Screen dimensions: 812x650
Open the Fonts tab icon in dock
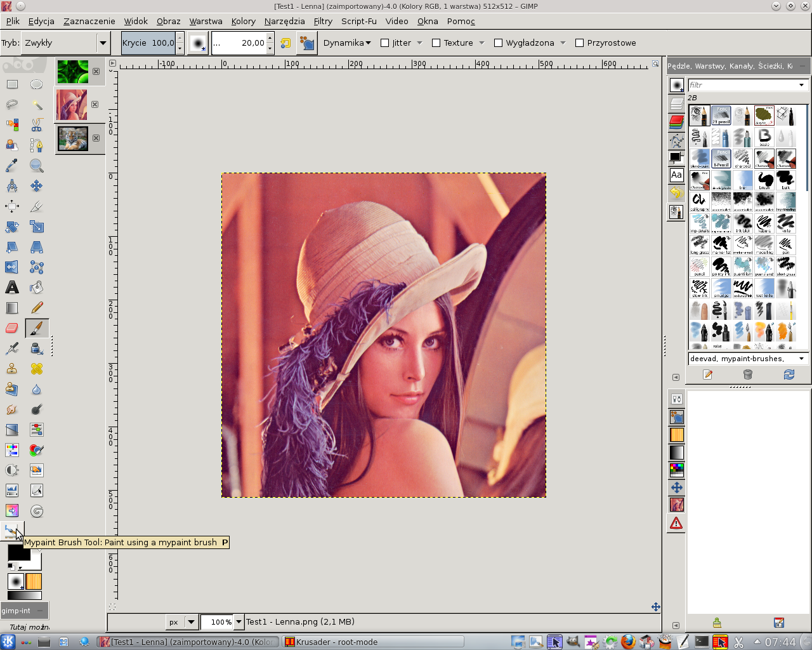(x=677, y=175)
